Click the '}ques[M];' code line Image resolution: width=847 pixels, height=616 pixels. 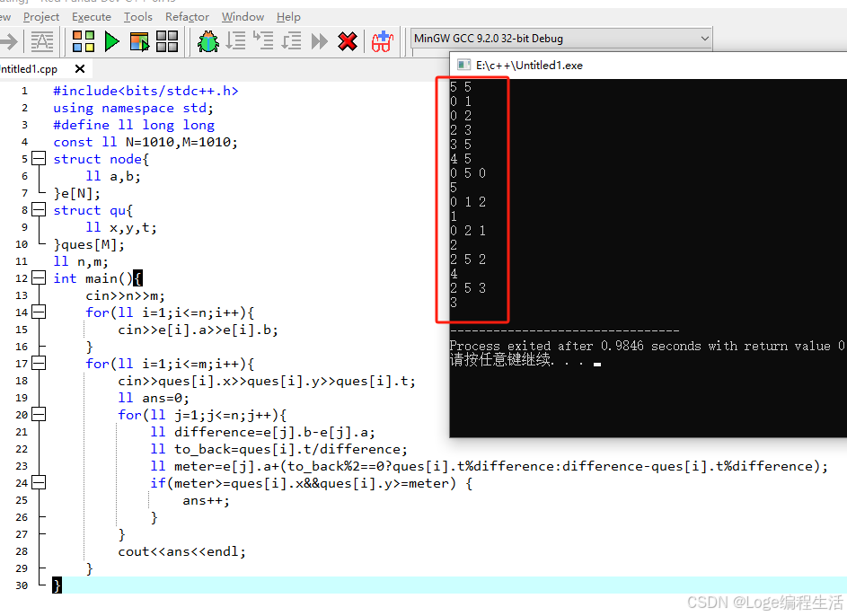point(89,244)
